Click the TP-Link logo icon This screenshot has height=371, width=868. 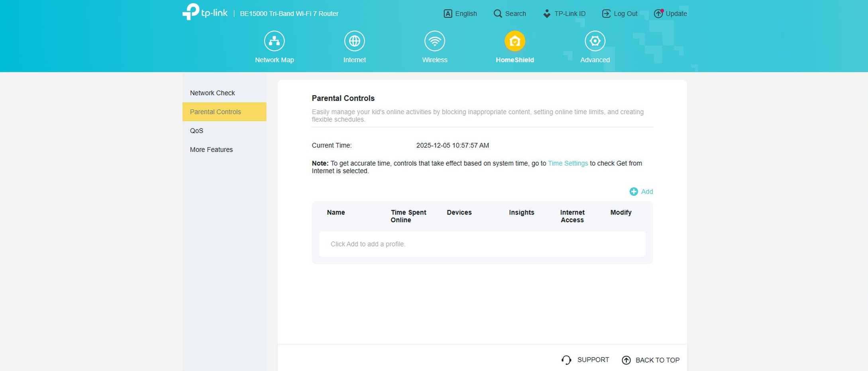pyautogui.click(x=191, y=12)
